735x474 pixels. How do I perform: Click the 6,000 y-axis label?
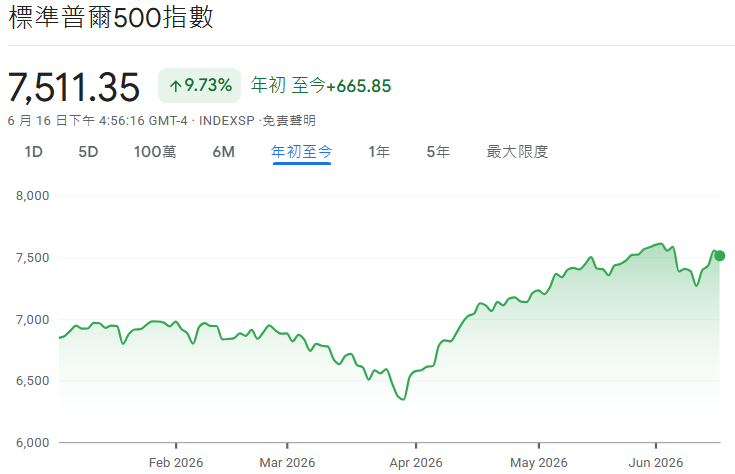click(32, 443)
